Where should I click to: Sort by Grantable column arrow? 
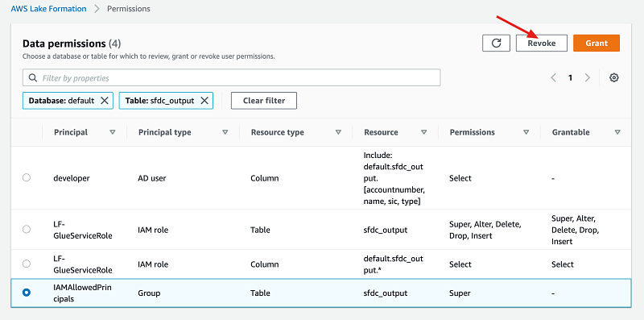[617, 132]
